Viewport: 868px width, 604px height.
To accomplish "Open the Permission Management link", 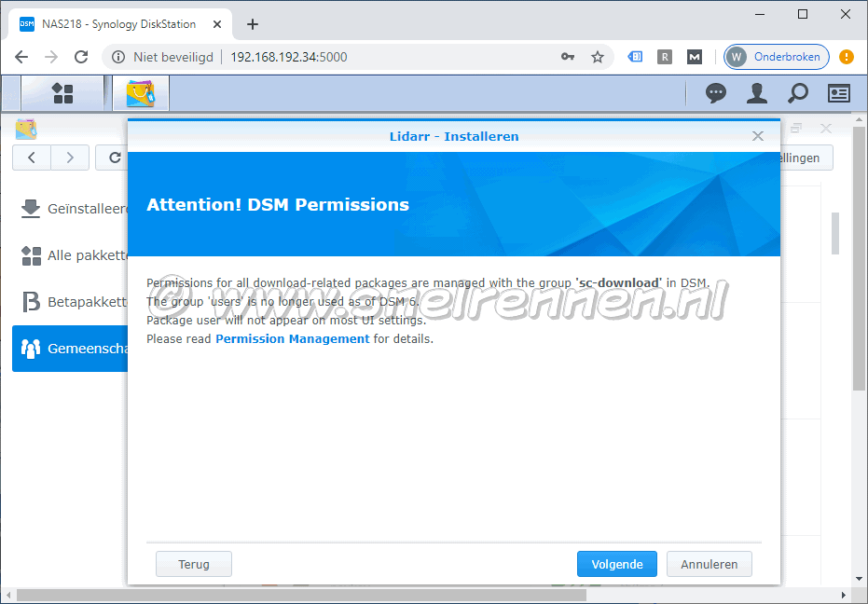I will tap(293, 338).
